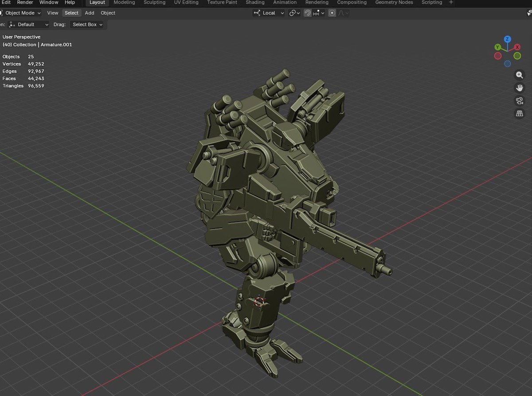The width and height of the screenshot is (532, 396).
Task: Switch to the Scripting workspace tab
Action: [432, 3]
